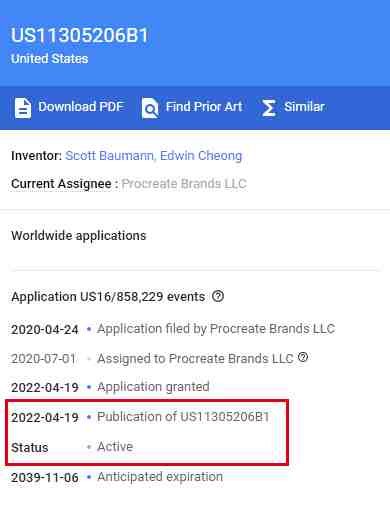Click the United States country label
Viewport: 390px width, 507px height.
pyautogui.click(x=49, y=59)
